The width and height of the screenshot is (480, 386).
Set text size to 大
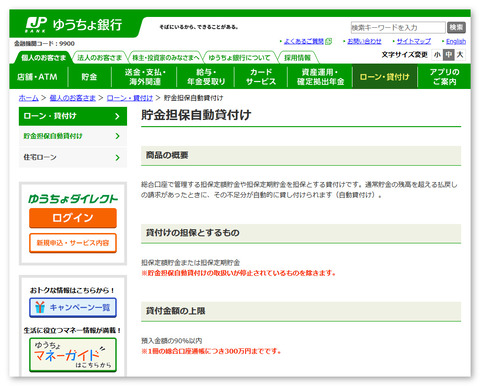[460, 55]
